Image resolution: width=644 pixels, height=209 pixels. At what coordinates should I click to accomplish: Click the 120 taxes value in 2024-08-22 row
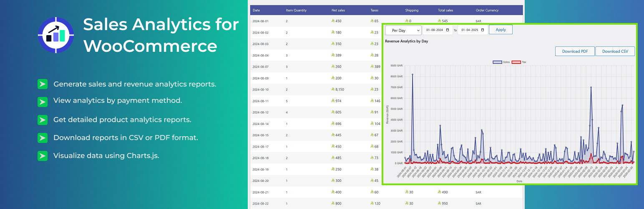375,204
